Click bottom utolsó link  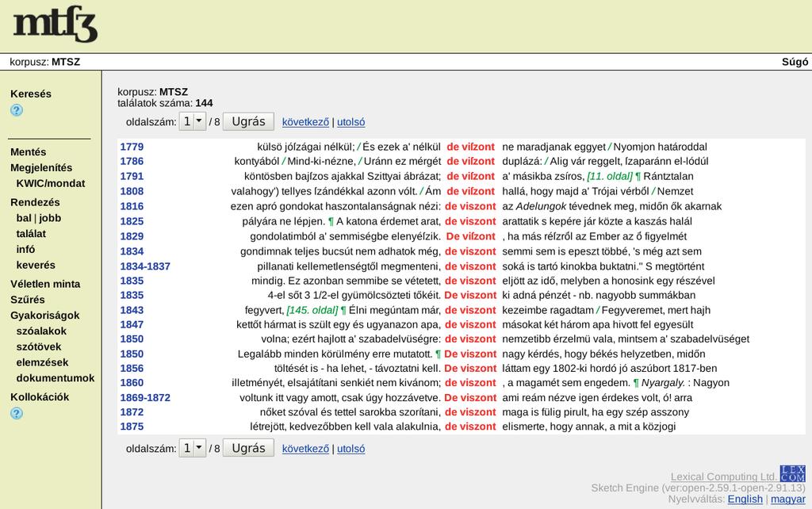tap(351, 449)
